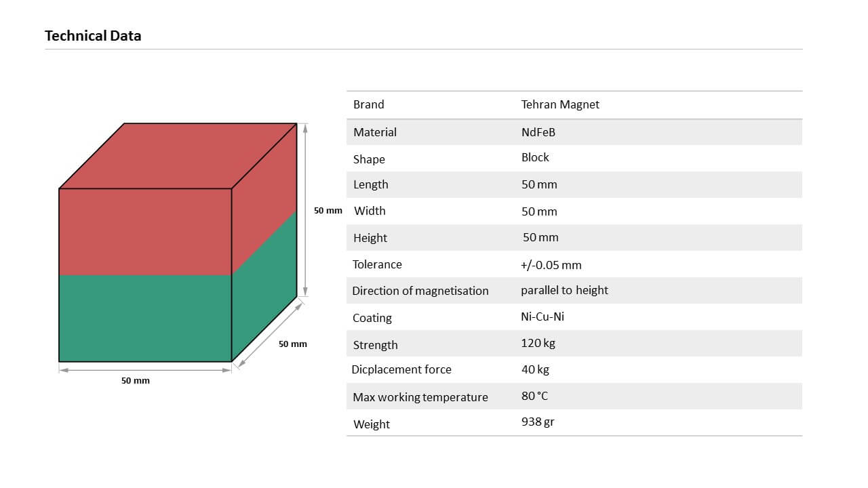
Task: Select the parallel to height value
Action: (x=565, y=290)
